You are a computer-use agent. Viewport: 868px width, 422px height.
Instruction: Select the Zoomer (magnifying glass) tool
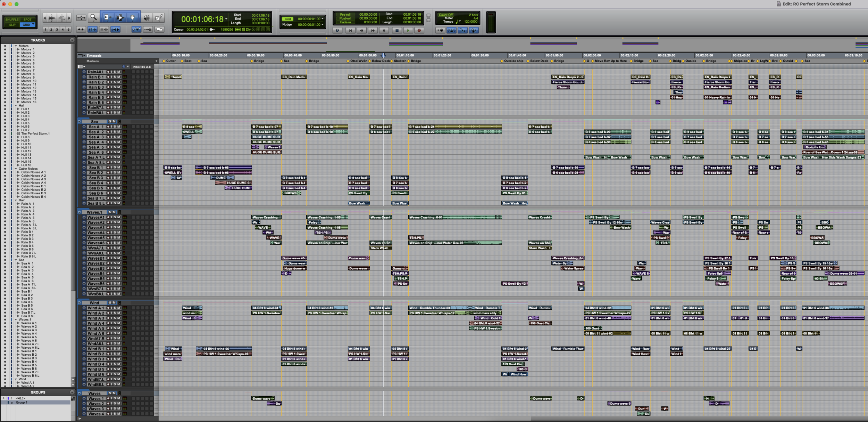(x=93, y=17)
